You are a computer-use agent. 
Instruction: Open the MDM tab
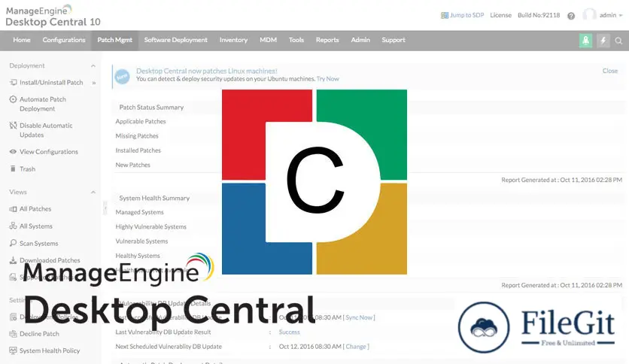[x=268, y=40]
